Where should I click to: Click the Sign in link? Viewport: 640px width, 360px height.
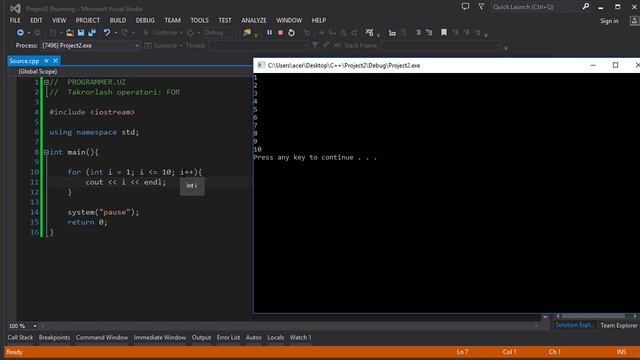pyautogui.click(x=609, y=21)
